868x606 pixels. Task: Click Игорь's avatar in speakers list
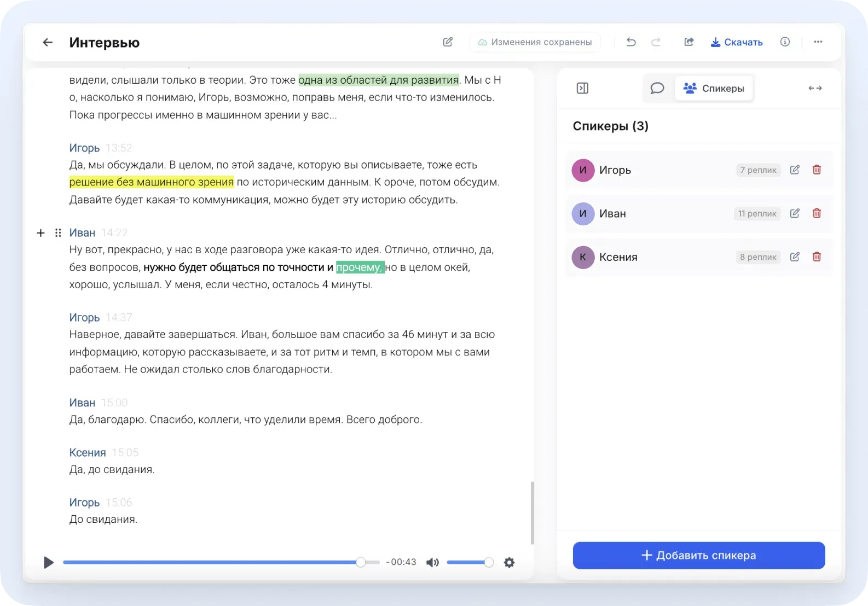583,170
